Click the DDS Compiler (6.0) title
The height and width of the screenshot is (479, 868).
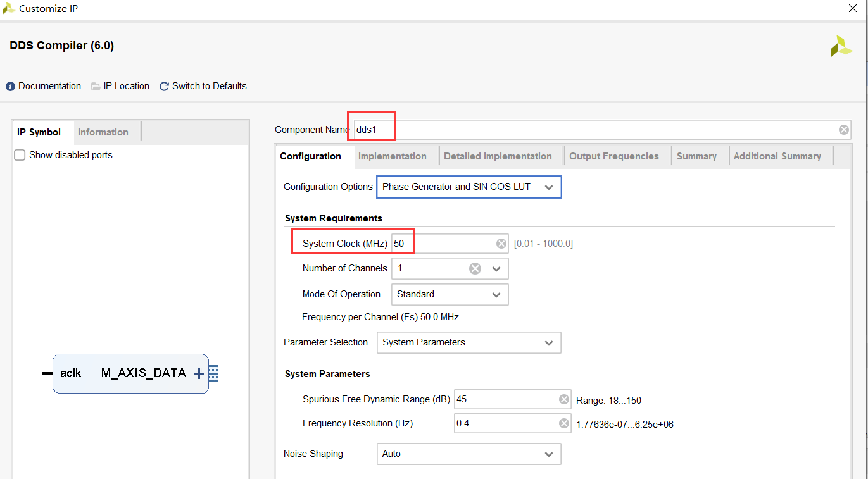click(x=62, y=46)
